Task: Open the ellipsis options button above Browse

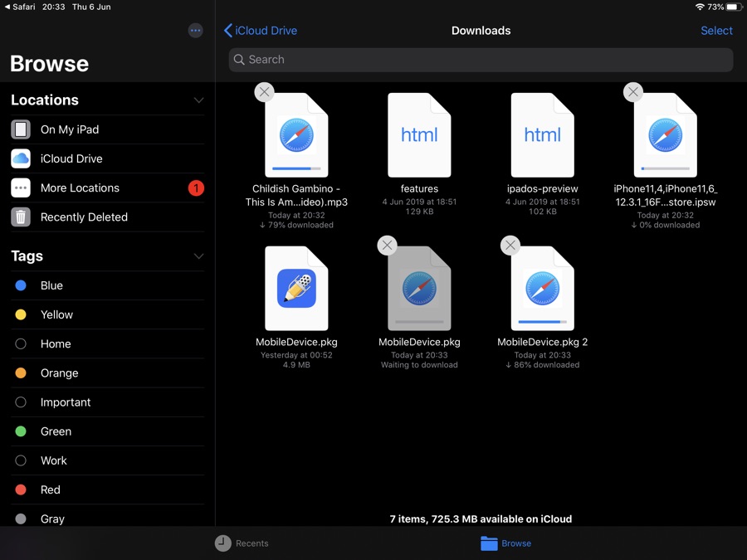Action: (195, 31)
